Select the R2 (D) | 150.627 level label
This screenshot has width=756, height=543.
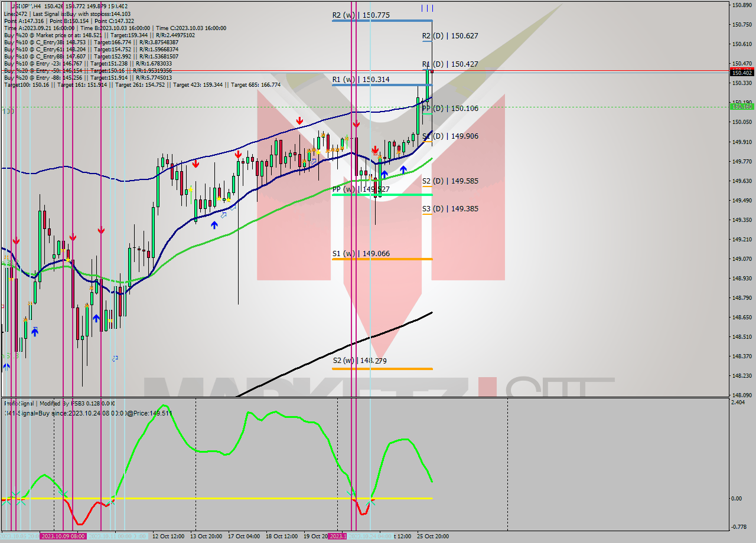pyautogui.click(x=450, y=35)
